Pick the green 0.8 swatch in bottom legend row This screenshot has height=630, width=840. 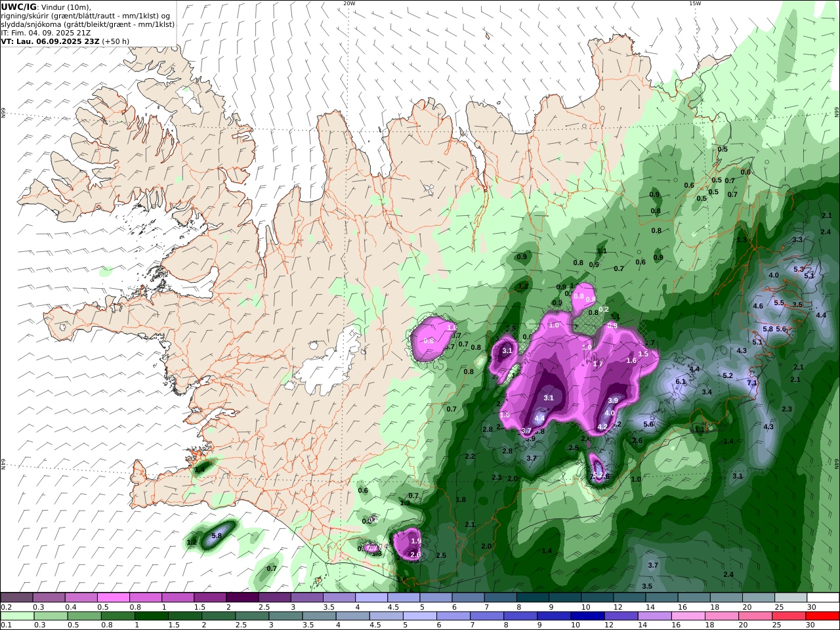[x=117, y=616]
